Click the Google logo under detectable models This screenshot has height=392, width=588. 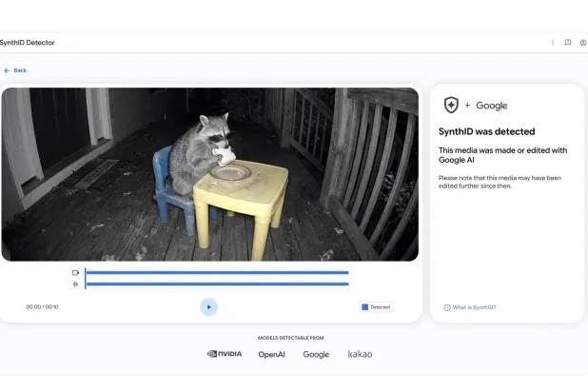point(316,355)
